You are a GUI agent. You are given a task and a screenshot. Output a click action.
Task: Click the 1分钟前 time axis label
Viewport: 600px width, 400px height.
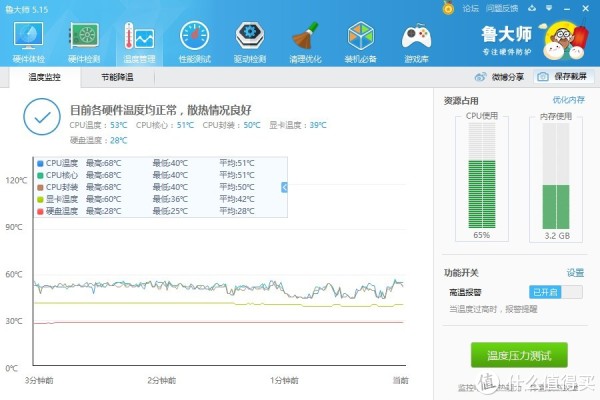coord(284,380)
